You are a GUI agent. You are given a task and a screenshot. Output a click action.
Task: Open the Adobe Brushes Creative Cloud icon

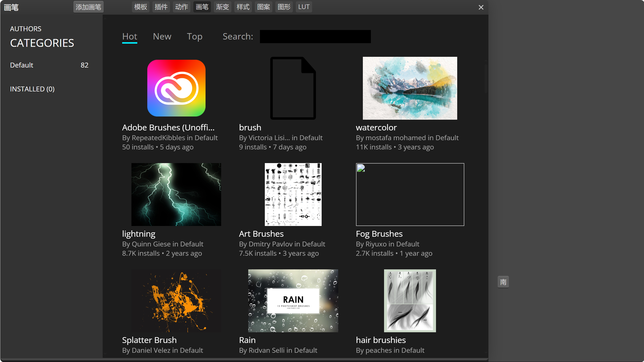coord(176,88)
